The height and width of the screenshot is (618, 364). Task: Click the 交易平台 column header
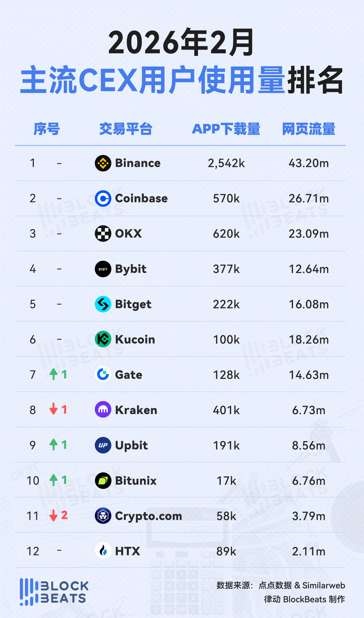(x=126, y=129)
